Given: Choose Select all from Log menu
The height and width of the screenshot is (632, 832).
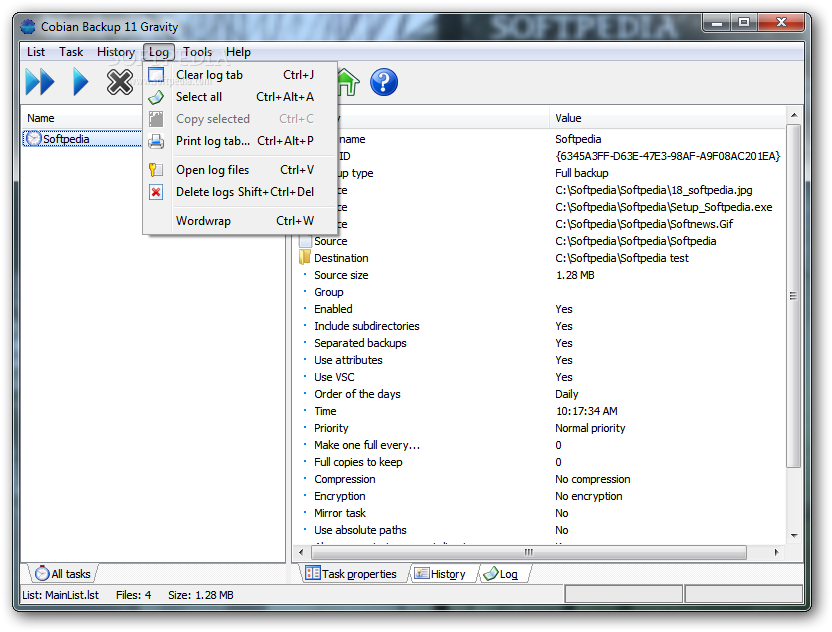Looking at the screenshot, I should 240,97.
